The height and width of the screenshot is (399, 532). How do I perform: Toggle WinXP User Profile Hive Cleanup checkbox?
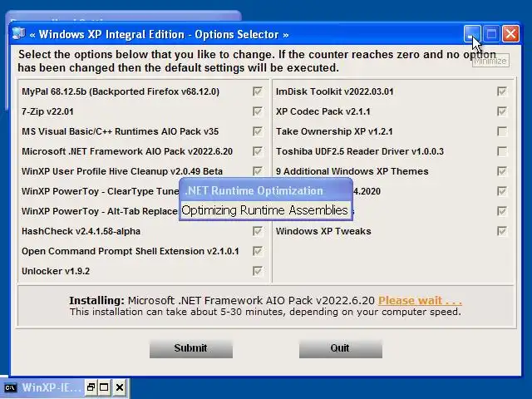258,171
